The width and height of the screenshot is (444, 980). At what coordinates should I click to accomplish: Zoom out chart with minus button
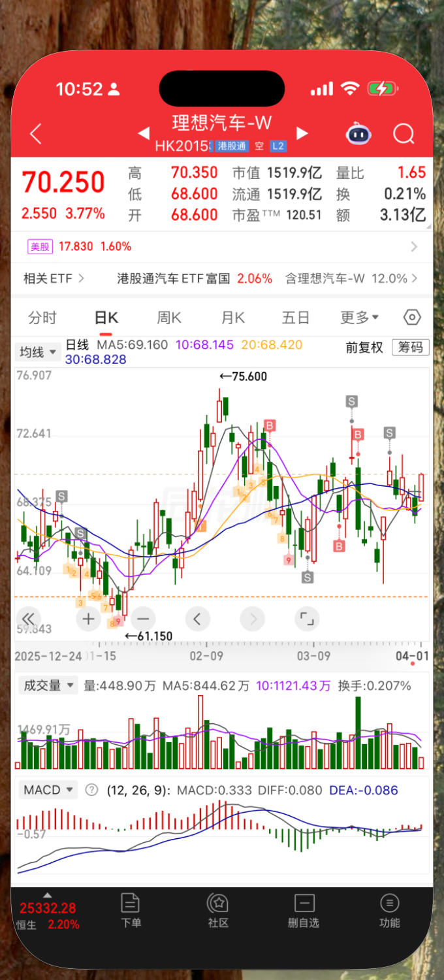pyautogui.click(x=143, y=618)
